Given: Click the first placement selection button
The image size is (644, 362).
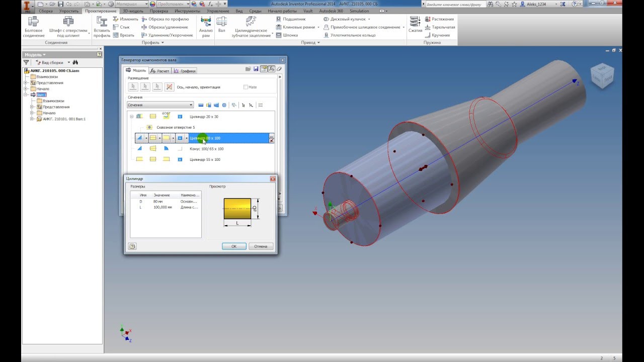Looking at the screenshot, I should point(132,87).
